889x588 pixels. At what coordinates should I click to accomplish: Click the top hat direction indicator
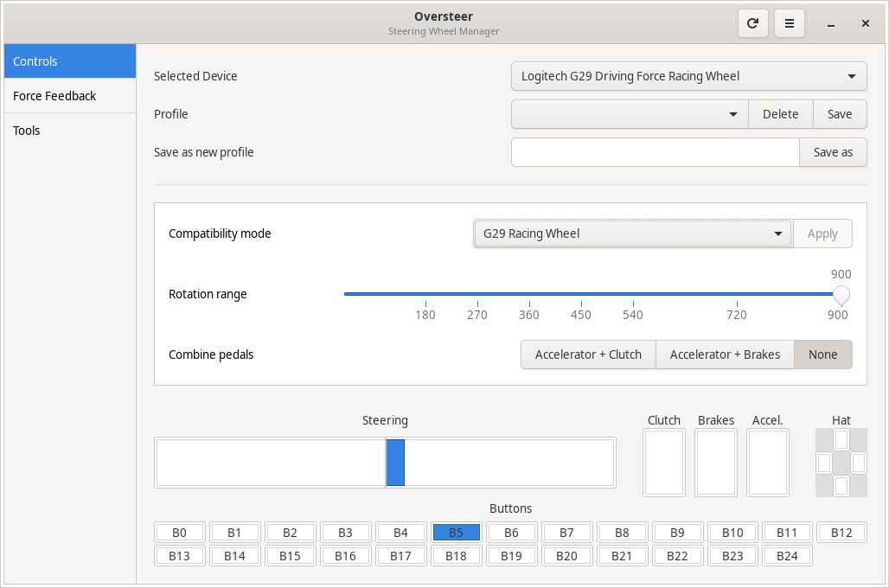[841, 440]
